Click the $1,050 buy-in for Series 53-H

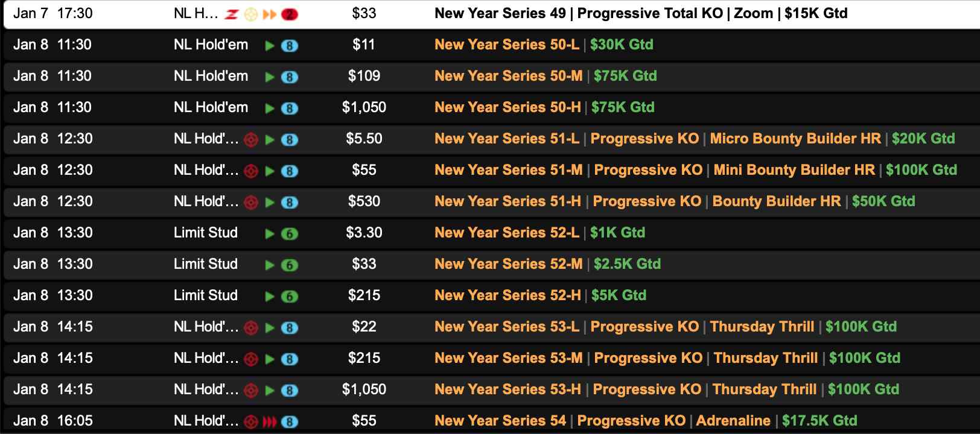click(364, 389)
